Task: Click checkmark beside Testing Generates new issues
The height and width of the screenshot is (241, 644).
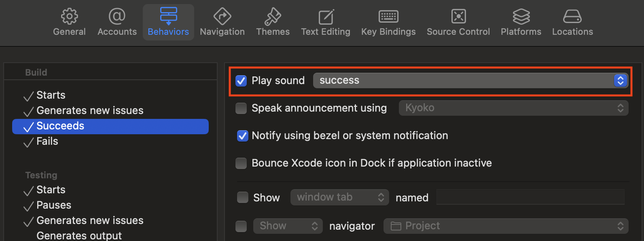Action: tap(28, 221)
